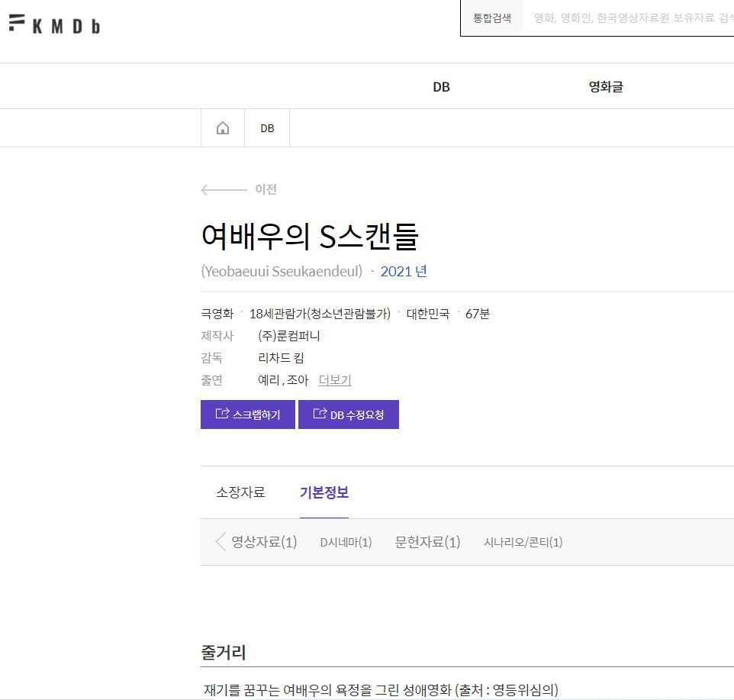This screenshot has width=734, height=700.
Task: Click the DB 수정요청 button
Action: [x=348, y=415]
